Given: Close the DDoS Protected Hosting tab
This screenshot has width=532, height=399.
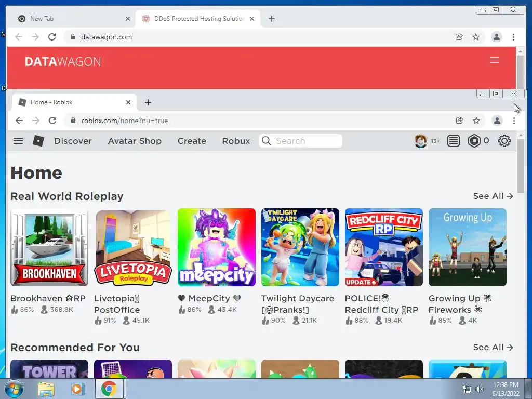Looking at the screenshot, I should click(252, 19).
